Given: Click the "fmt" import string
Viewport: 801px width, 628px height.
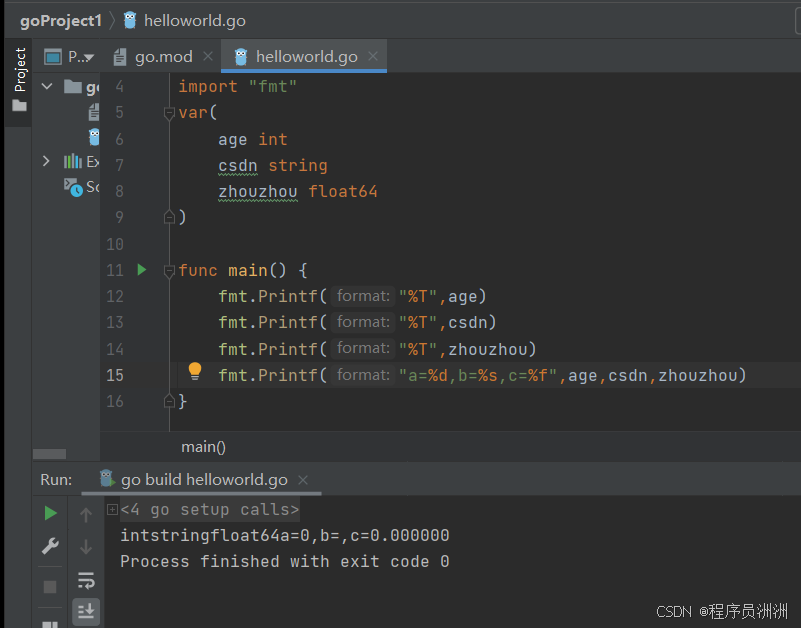Looking at the screenshot, I should tap(272, 86).
